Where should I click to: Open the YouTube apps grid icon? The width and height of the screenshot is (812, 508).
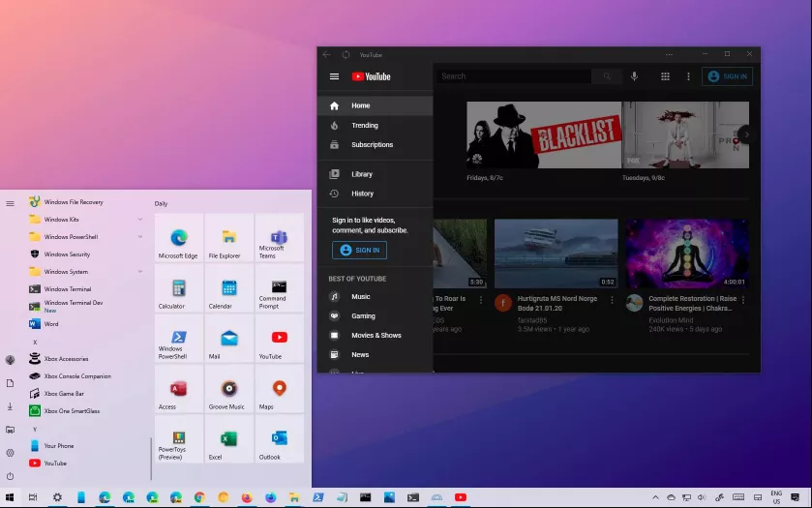point(665,76)
